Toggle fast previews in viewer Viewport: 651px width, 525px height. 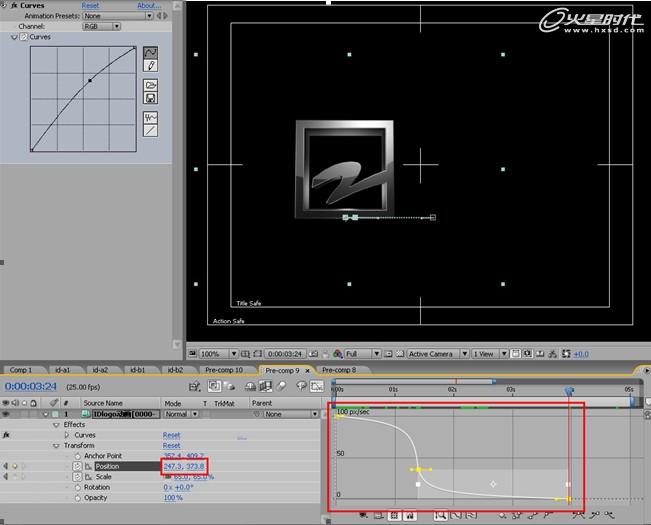tap(527, 354)
